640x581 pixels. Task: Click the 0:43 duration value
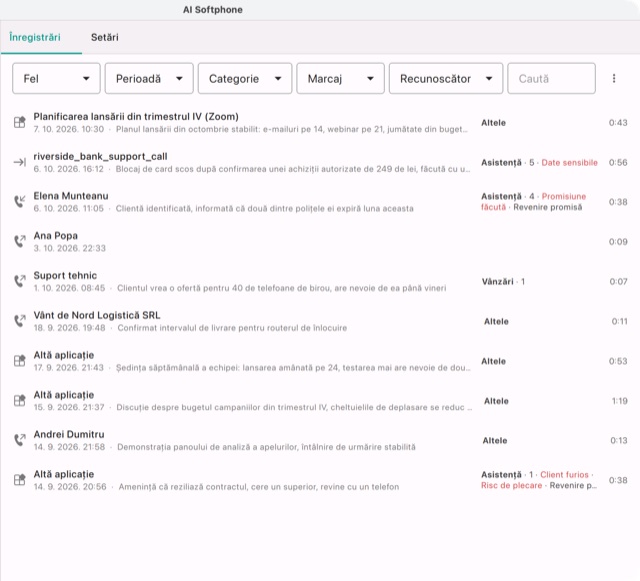[x=618, y=122]
